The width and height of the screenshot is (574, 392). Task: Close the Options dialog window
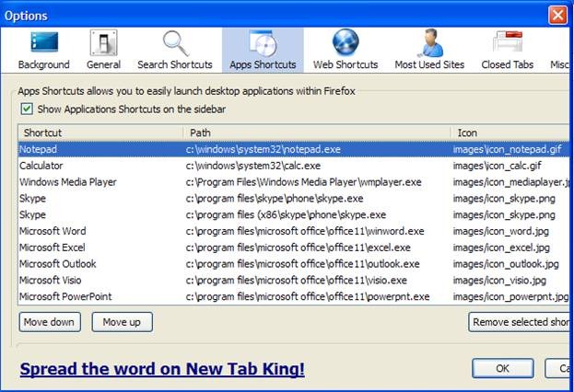tap(558, 15)
